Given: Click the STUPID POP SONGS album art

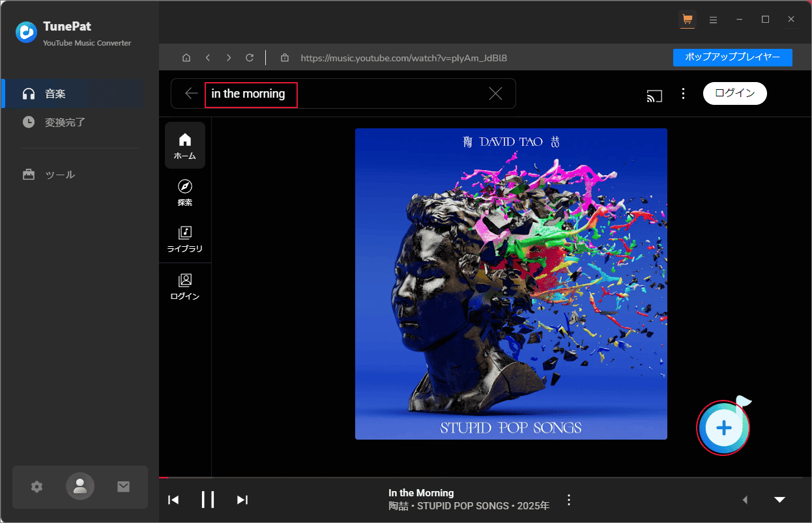Looking at the screenshot, I should click(x=511, y=284).
